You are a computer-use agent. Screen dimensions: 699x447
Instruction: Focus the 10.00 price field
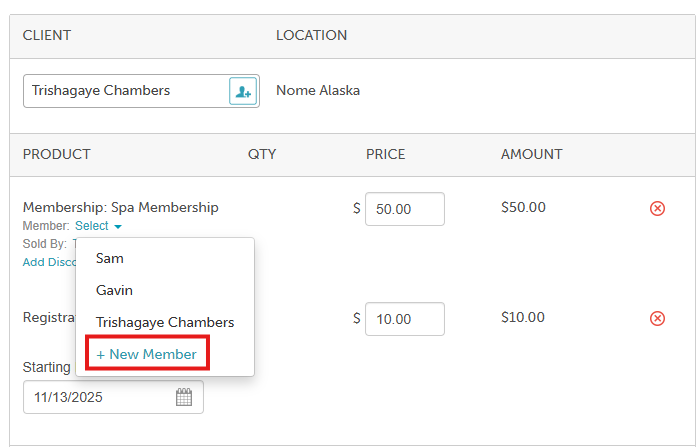(x=404, y=319)
